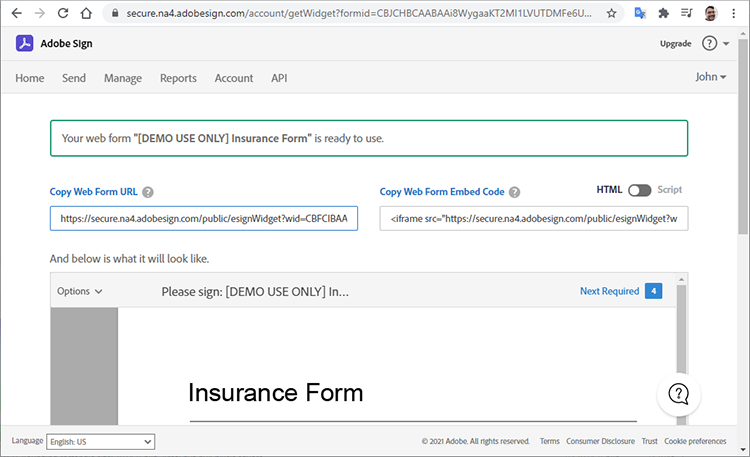The image size is (750, 457).
Task: Expand the Options dropdown in preview
Action: coord(79,291)
